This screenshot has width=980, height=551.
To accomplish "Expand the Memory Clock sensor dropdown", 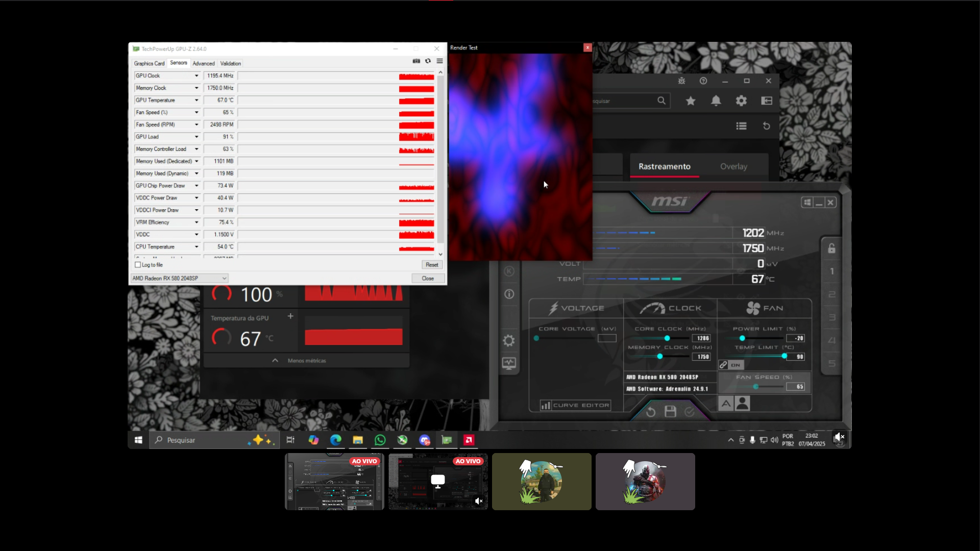I will coord(197,88).
